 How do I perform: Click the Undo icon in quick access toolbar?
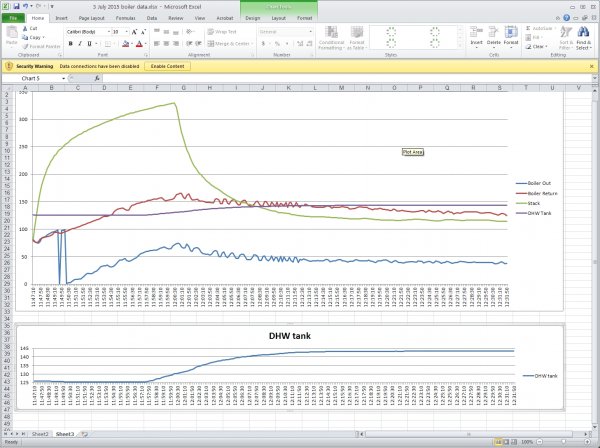click(25, 6)
